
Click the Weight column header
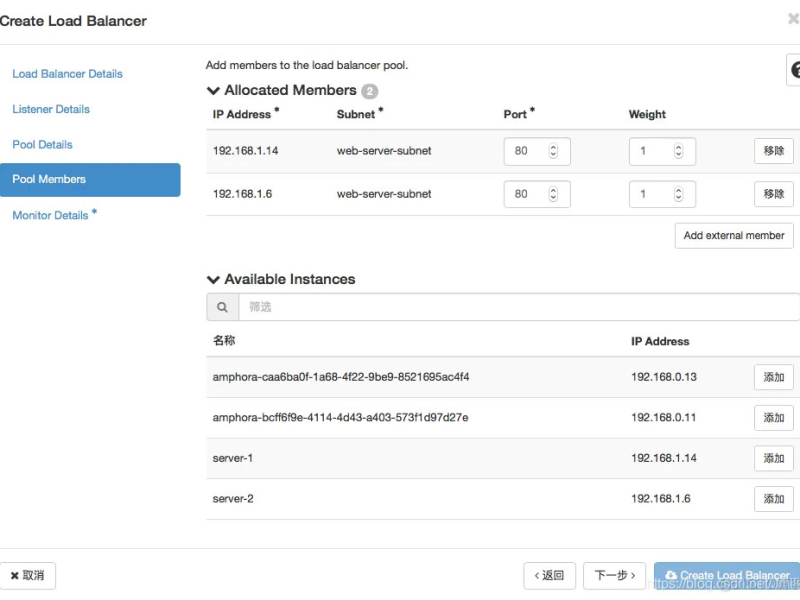click(x=647, y=114)
